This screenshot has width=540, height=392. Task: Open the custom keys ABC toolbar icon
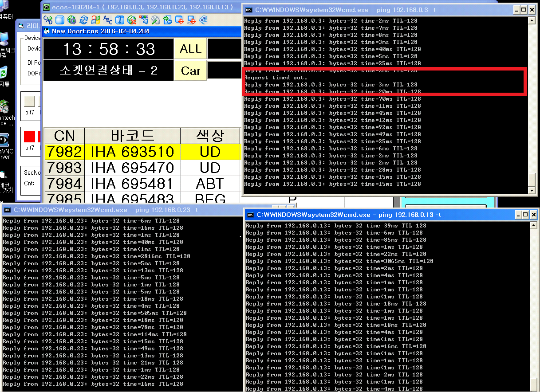108,20
